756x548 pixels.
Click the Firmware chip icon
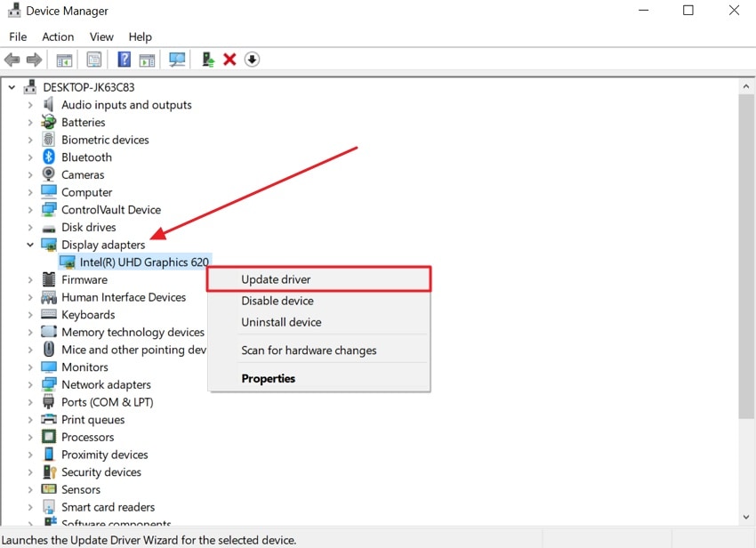coord(48,279)
